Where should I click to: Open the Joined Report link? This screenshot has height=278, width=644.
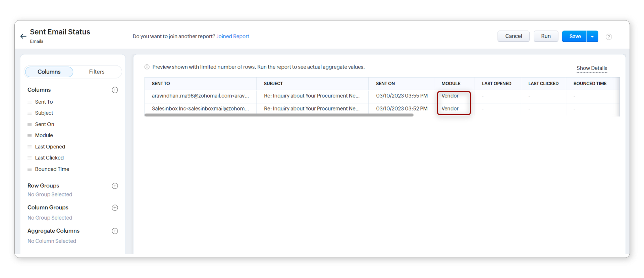[232, 36]
